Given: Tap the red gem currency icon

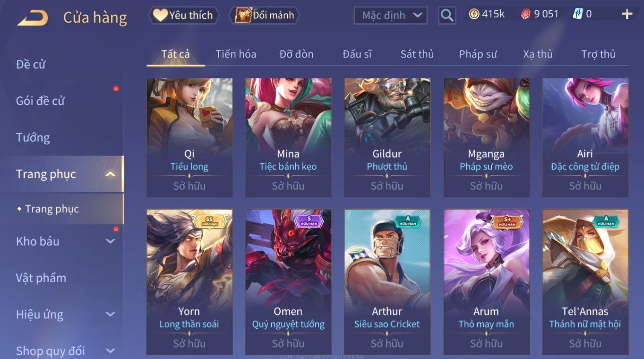Looking at the screenshot, I should [525, 14].
